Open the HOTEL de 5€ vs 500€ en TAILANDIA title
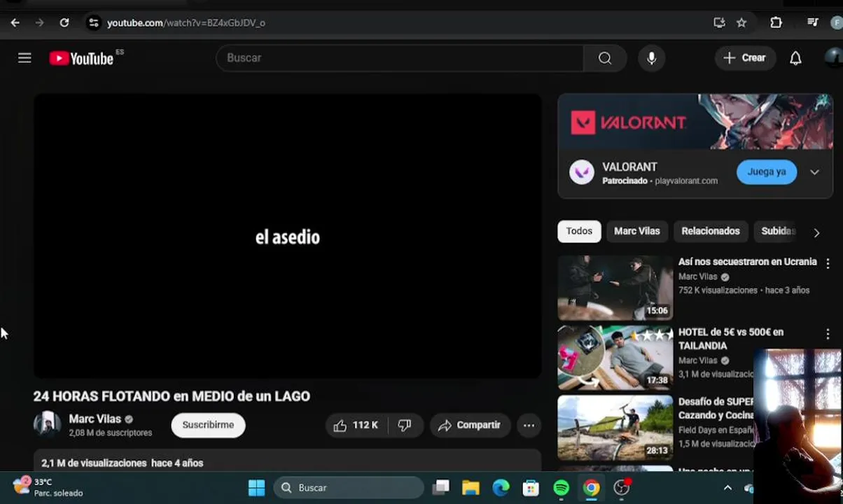Viewport: 843px width, 504px height. 731,339
